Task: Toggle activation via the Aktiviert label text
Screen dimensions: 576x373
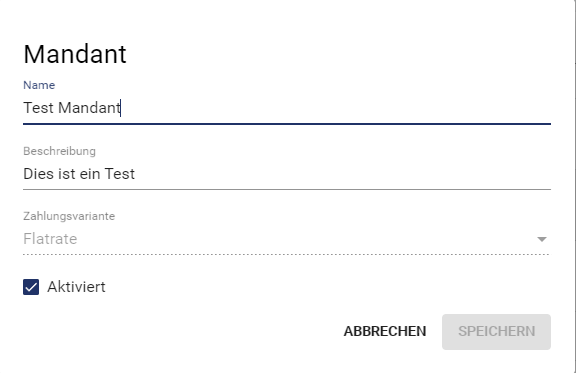Action: [76, 287]
